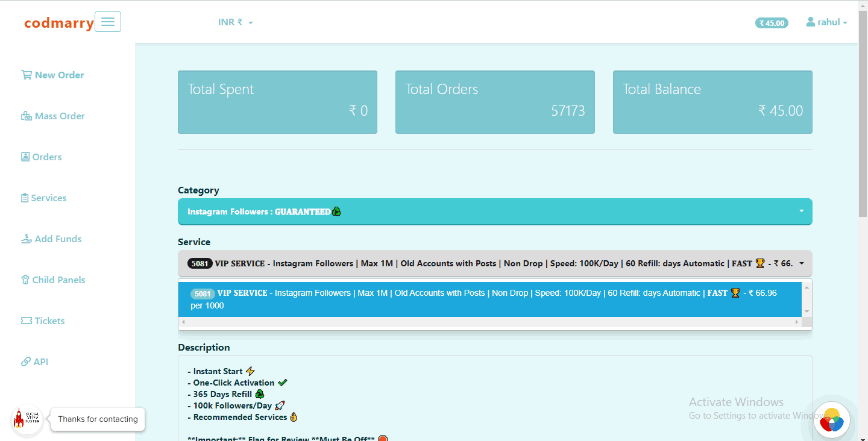
Task: Open the INR ₹ currency dropdown
Action: 236,22
